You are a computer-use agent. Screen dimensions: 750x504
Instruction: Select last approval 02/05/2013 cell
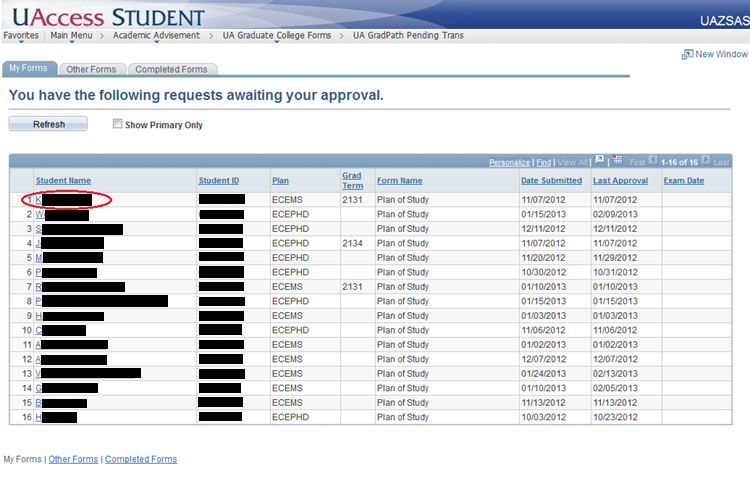(x=615, y=388)
